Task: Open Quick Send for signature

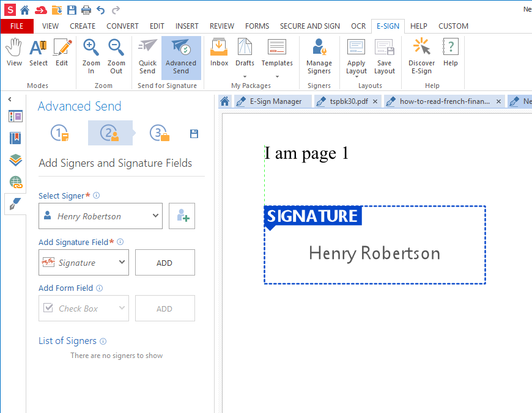Action: coord(147,57)
